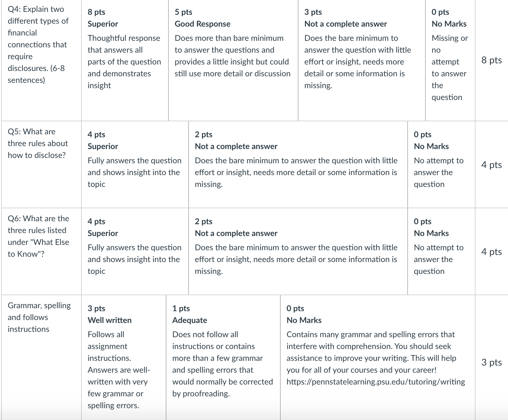508x420 pixels.
Task: Choose Q5's 2 pts Not a complete answer
Action: pos(298,164)
